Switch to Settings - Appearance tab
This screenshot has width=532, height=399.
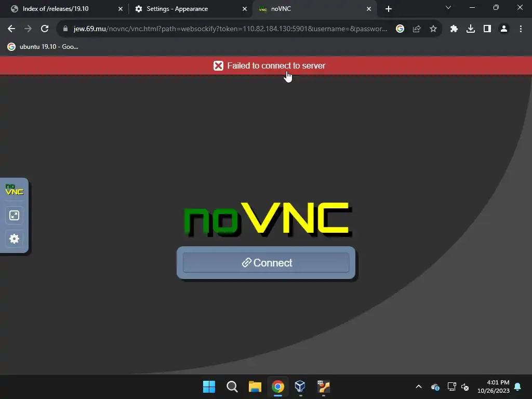point(191,9)
